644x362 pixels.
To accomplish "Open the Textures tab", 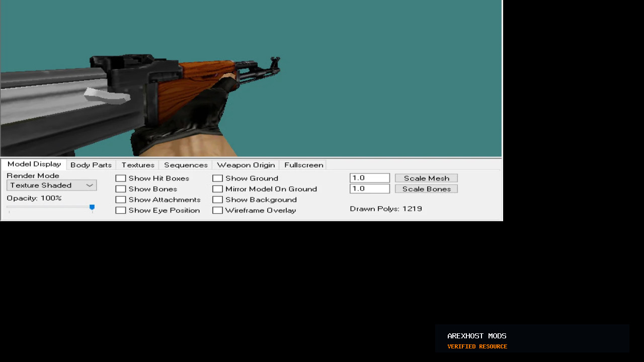I will click(138, 165).
